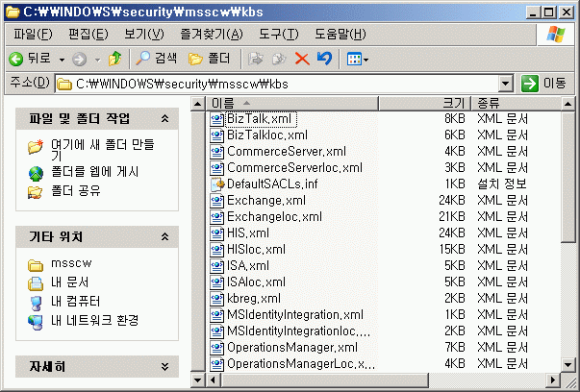
Task: Collapse the 기타 위치 panel
Action: pos(165,236)
